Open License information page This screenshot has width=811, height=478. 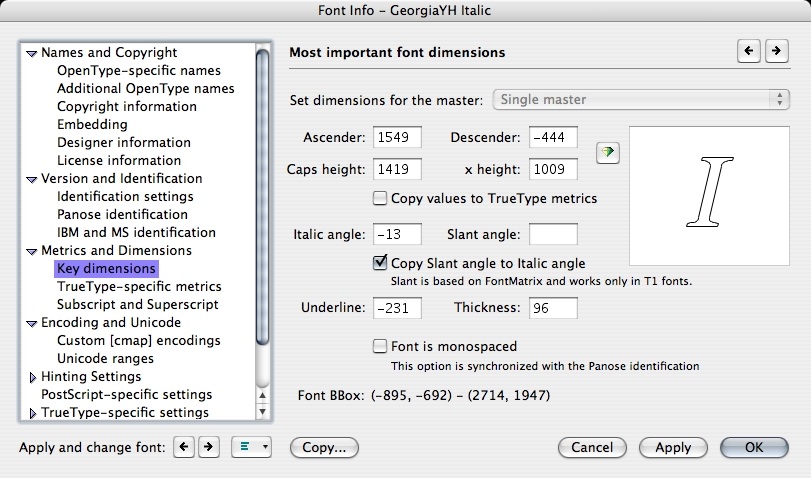pos(119,160)
